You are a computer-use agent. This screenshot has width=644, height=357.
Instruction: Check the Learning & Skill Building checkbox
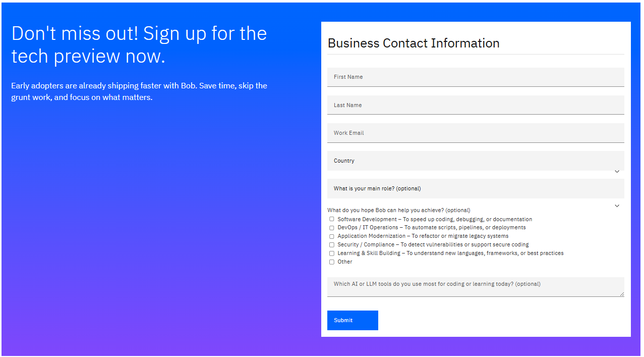point(332,253)
